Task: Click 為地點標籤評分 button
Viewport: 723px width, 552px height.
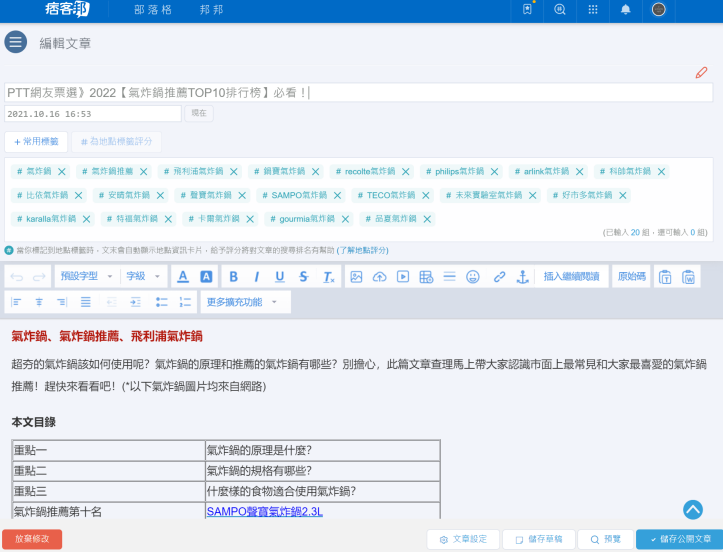Action: tap(116, 142)
